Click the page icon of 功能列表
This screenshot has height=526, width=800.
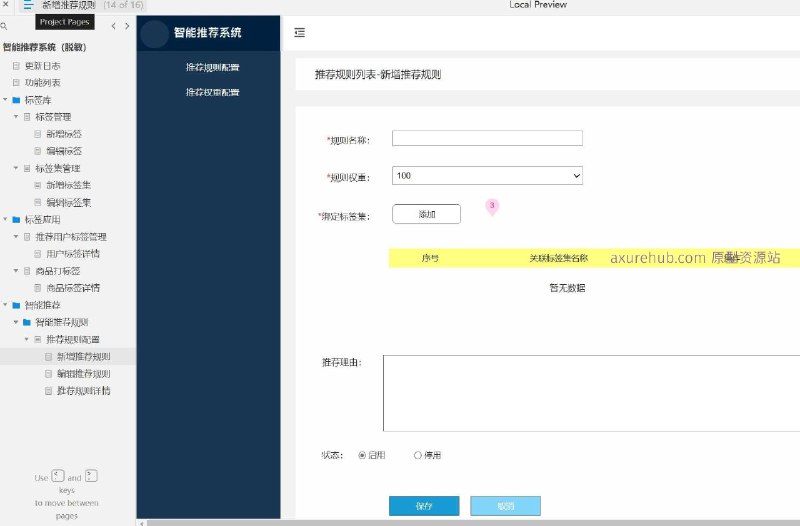point(16,83)
